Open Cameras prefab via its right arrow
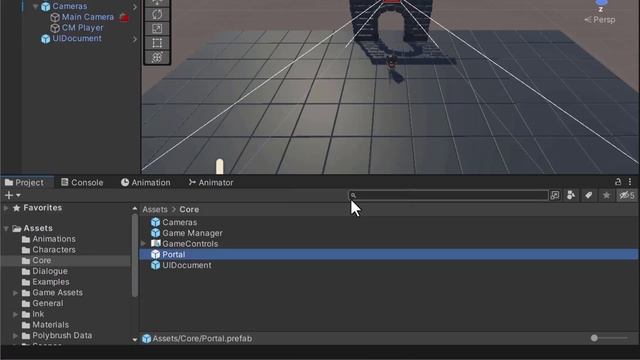The image size is (640, 360). pos(135,7)
